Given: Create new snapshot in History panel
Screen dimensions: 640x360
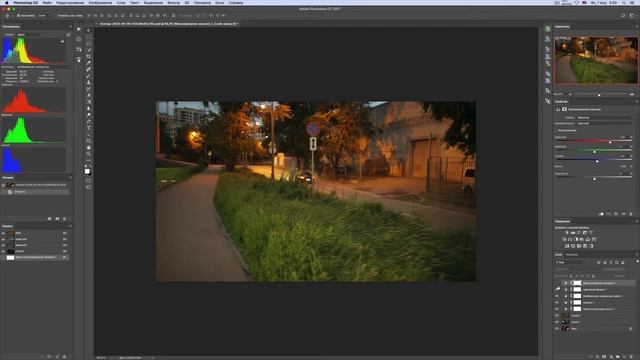Looking at the screenshot, I should click(57, 219).
